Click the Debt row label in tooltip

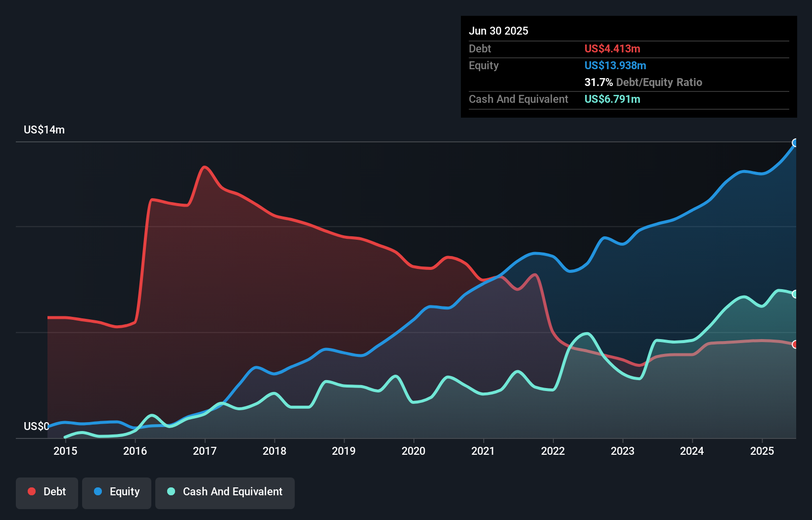480,48
